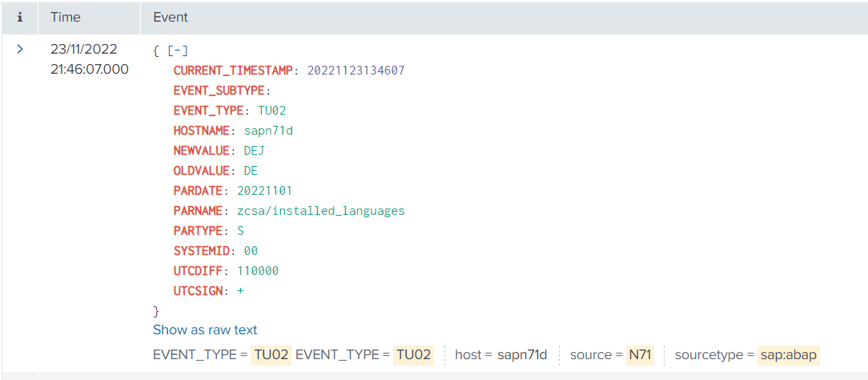Click the PARTYPE value S

pyautogui.click(x=240, y=231)
